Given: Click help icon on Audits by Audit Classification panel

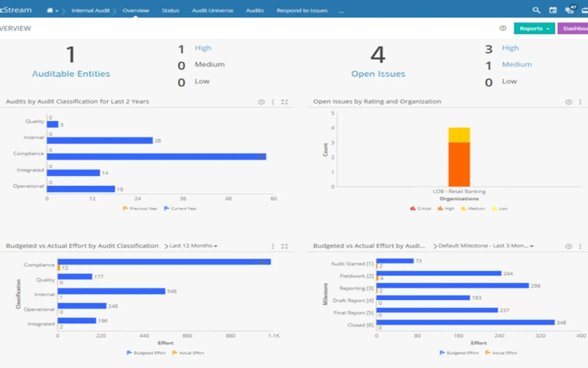Looking at the screenshot, I should 261,102.
